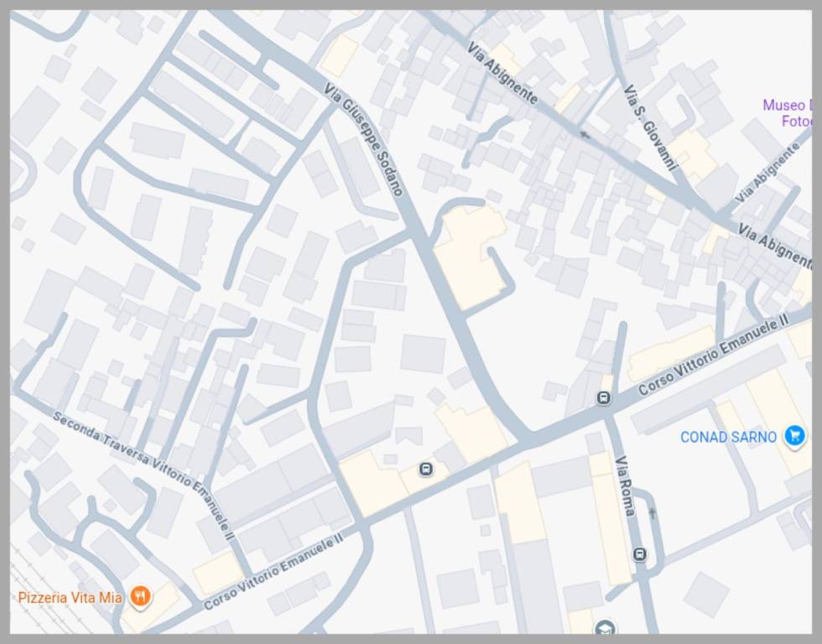The height and width of the screenshot is (644, 822).
Task: Click the Via Giuseppe Sodano street label
Action: [x=363, y=139]
